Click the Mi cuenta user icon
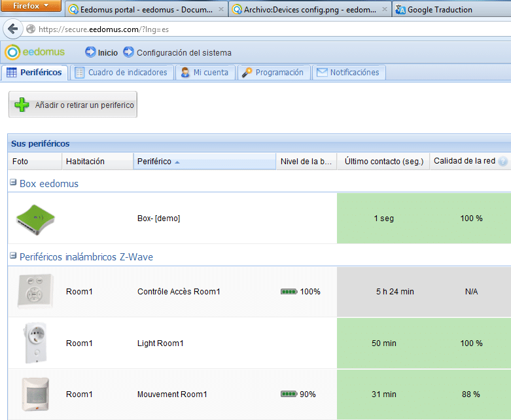 (185, 72)
